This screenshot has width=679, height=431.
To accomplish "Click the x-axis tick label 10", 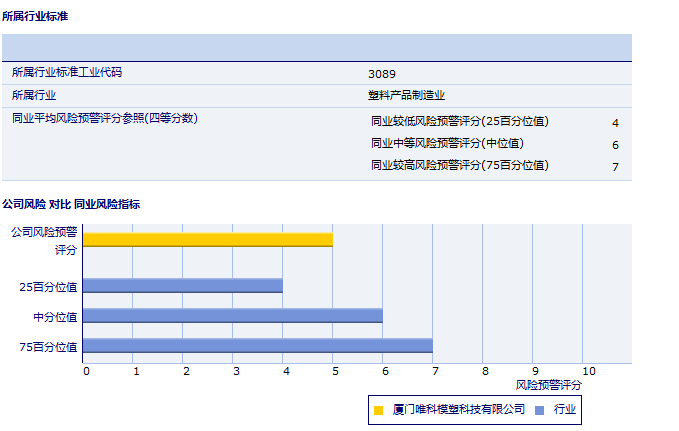I will coord(588,371).
